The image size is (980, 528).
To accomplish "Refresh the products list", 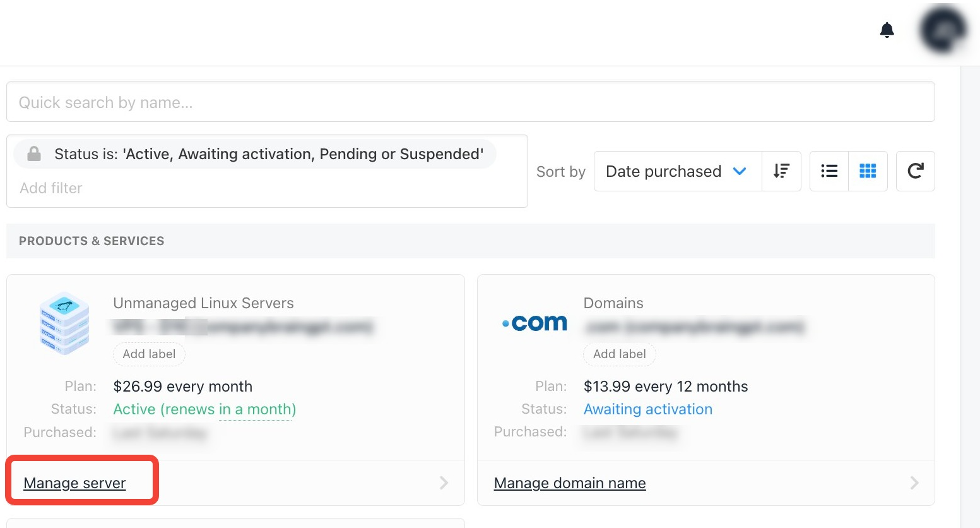I will tap(915, 171).
